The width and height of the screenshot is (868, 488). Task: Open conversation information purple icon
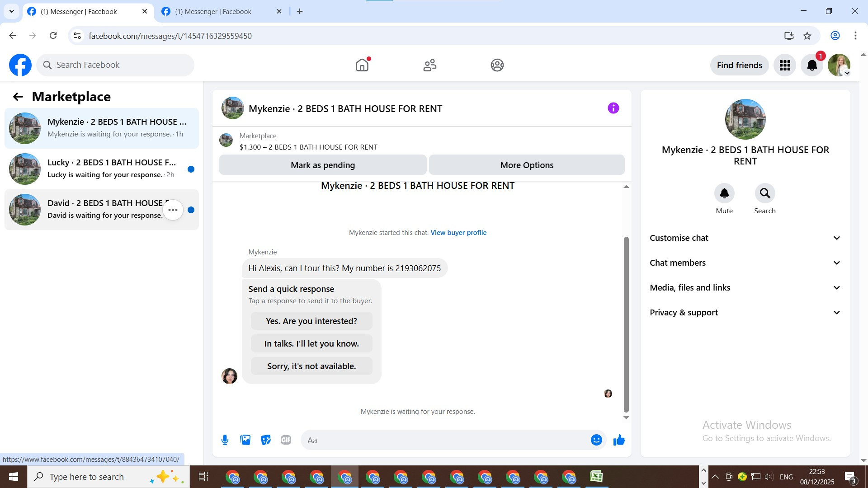(x=613, y=108)
